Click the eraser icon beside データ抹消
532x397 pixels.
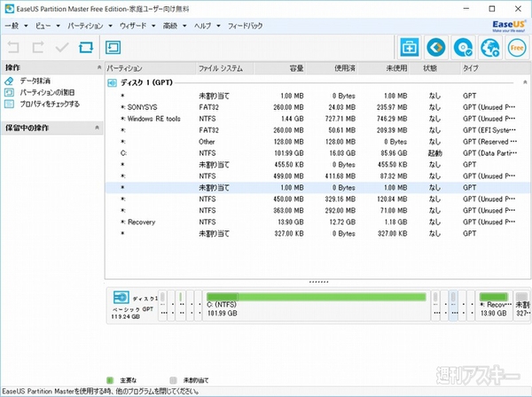(9, 81)
